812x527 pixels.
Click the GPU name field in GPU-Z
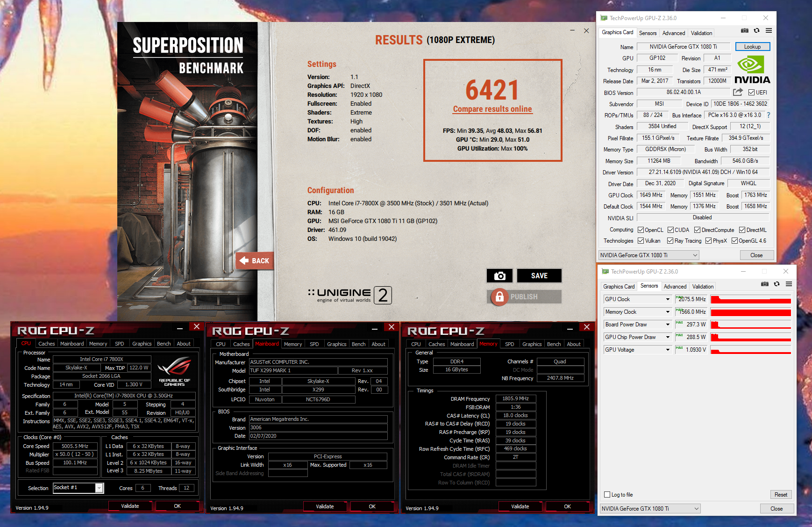[x=683, y=47]
